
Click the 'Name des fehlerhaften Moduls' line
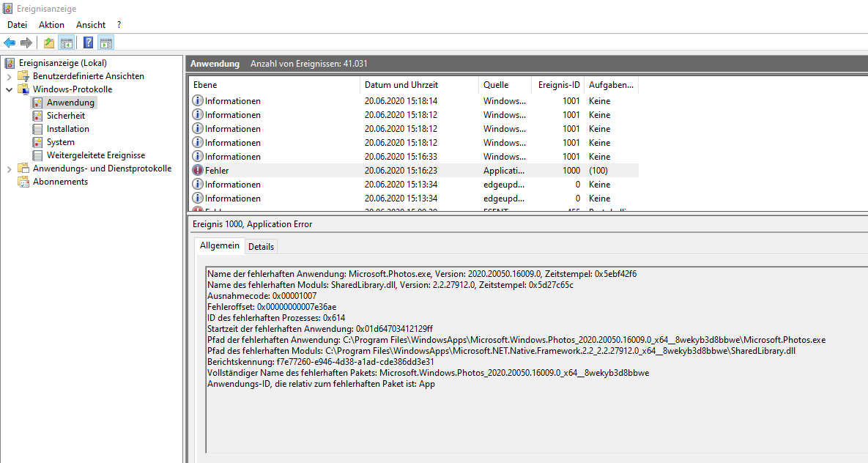point(390,285)
